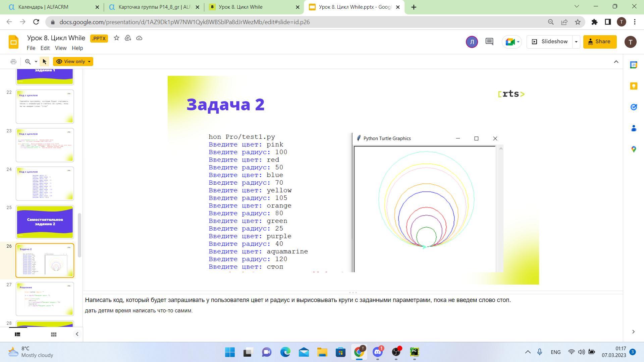Open the Edit menu
The height and width of the screenshot is (362, 644).
45,48
